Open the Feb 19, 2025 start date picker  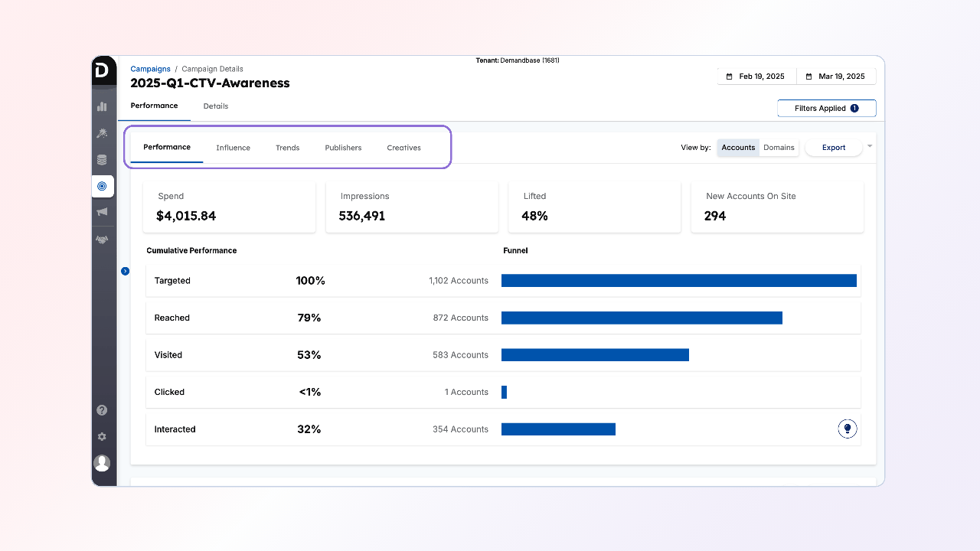(x=756, y=77)
